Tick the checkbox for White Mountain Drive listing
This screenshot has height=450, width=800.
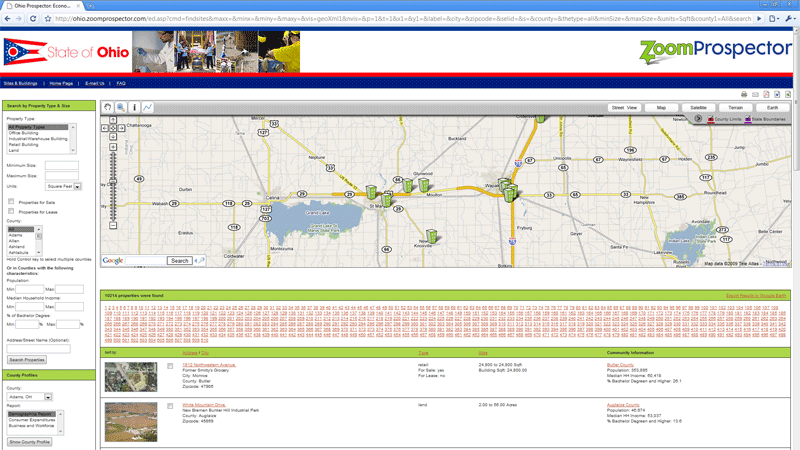pyautogui.click(x=170, y=406)
